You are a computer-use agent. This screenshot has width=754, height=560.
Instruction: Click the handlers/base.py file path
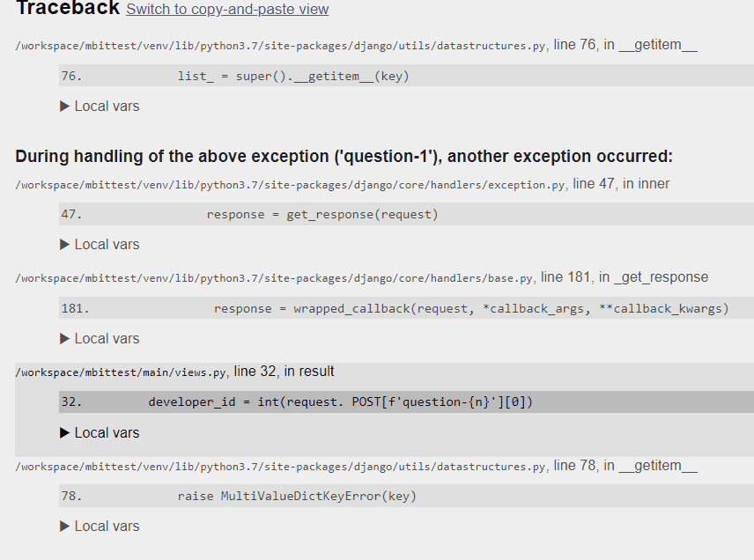click(x=275, y=278)
